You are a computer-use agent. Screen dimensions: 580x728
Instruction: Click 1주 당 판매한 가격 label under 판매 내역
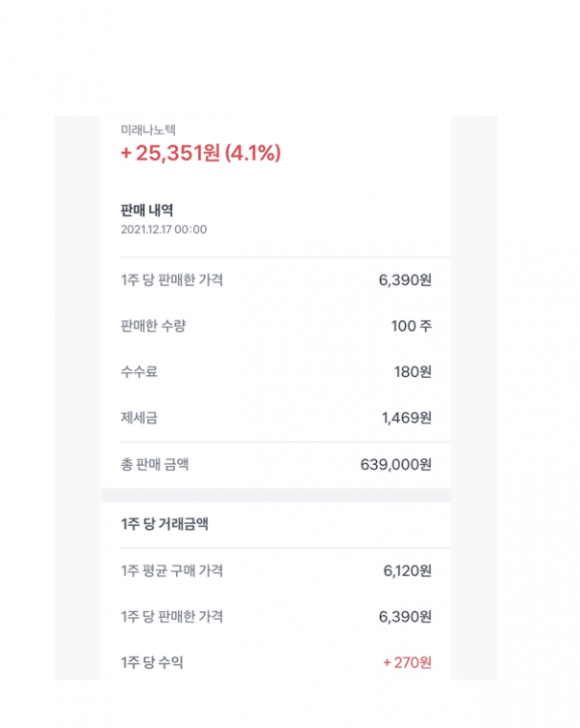[172, 279]
